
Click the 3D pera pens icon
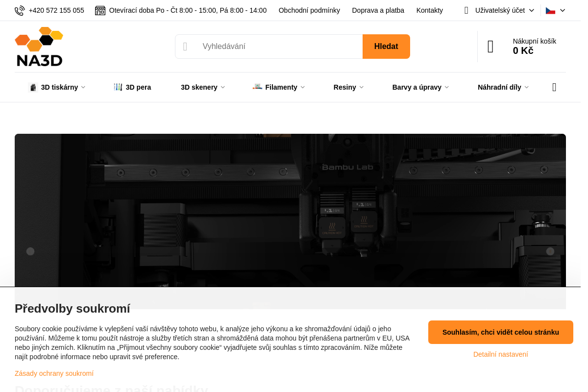click(118, 87)
